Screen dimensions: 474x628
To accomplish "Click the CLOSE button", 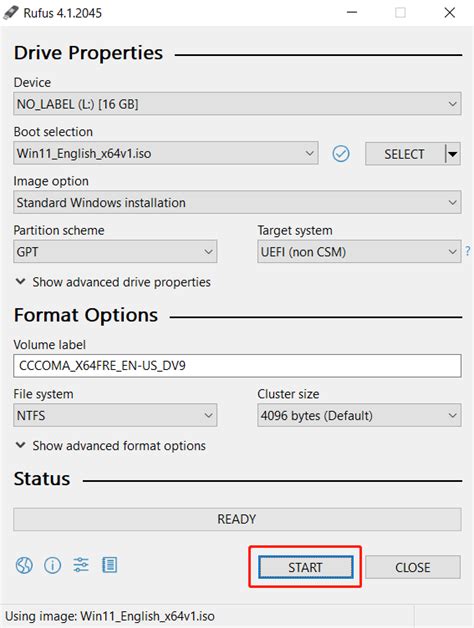I will (413, 567).
